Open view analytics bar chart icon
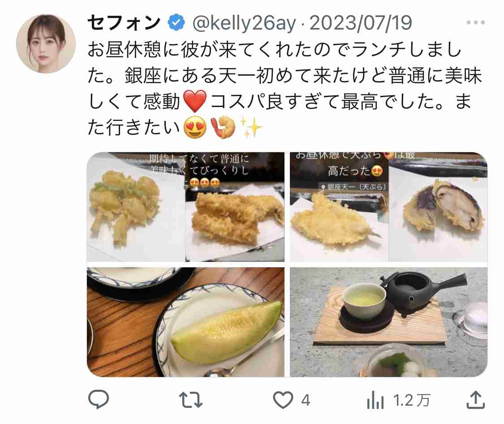The height and width of the screenshot is (424, 504). pyautogui.click(x=375, y=400)
